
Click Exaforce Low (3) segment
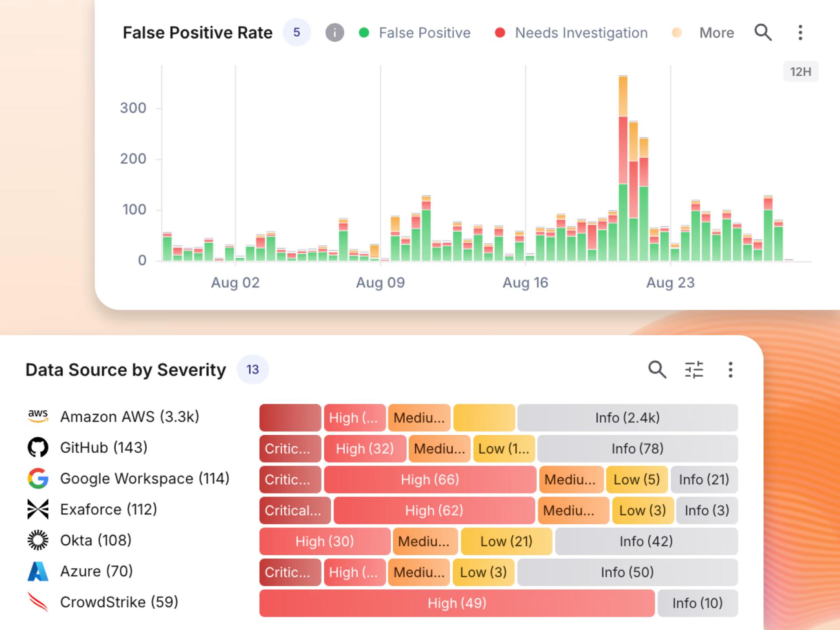pos(643,511)
